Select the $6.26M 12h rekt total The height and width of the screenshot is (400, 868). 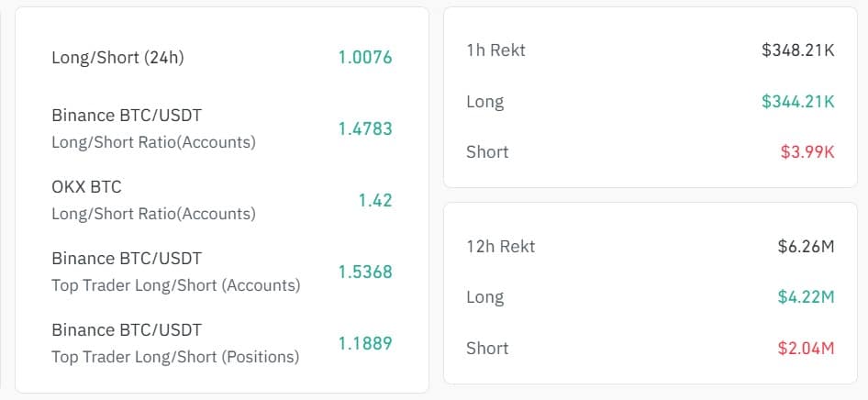[x=806, y=246]
